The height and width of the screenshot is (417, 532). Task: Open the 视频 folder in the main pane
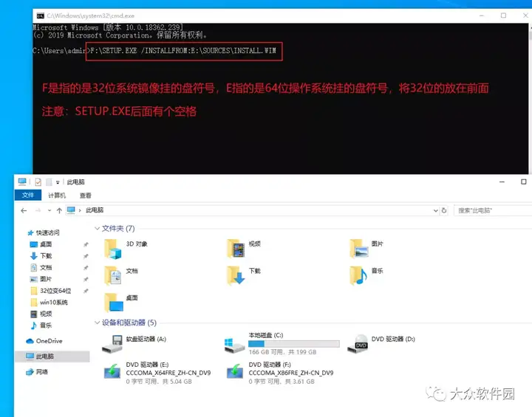[x=236, y=249]
